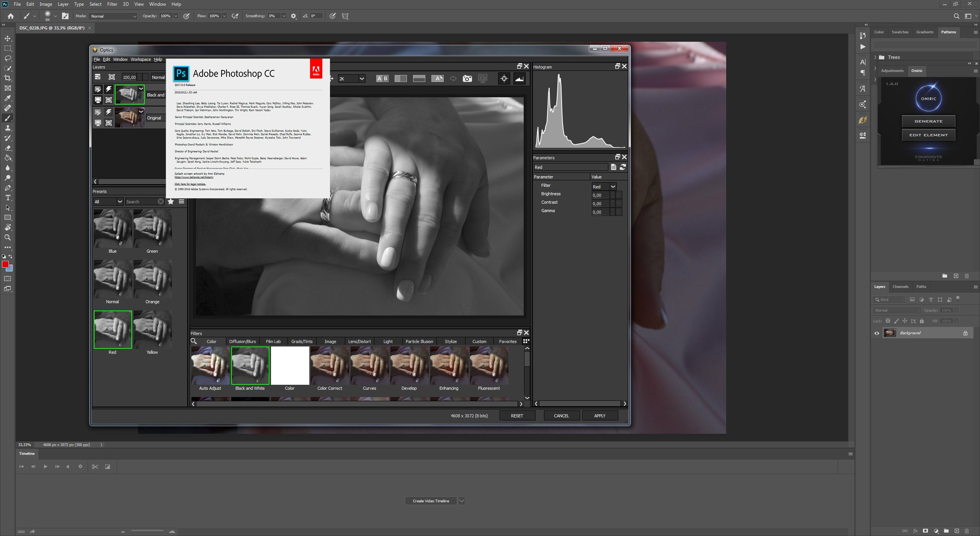980x536 pixels.
Task: Hide the Background layer visibility eye
Action: point(877,333)
